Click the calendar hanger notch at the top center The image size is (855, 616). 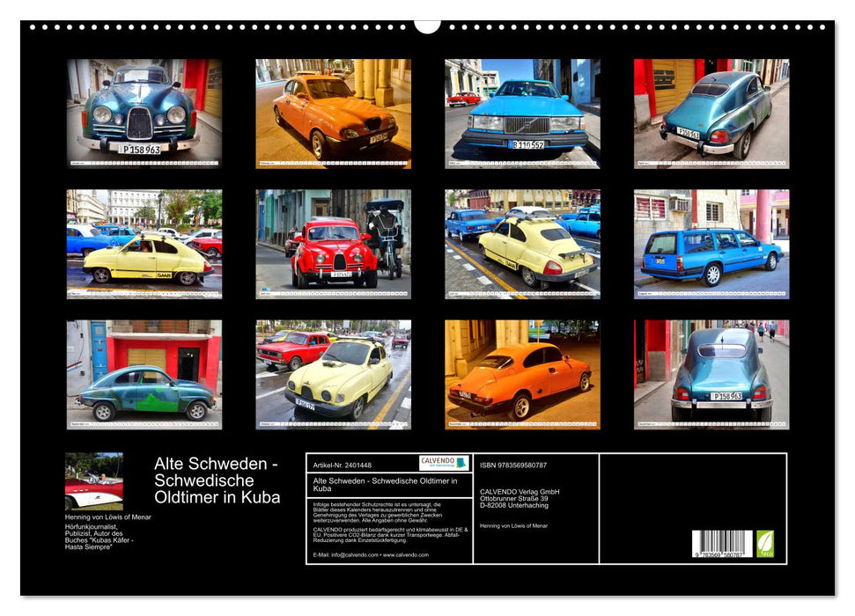point(428,26)
